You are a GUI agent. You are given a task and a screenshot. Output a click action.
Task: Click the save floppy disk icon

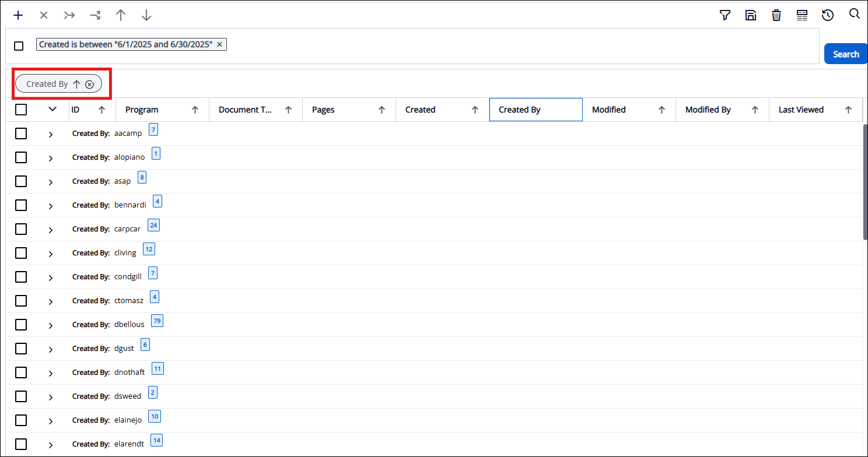pos(751,15)
